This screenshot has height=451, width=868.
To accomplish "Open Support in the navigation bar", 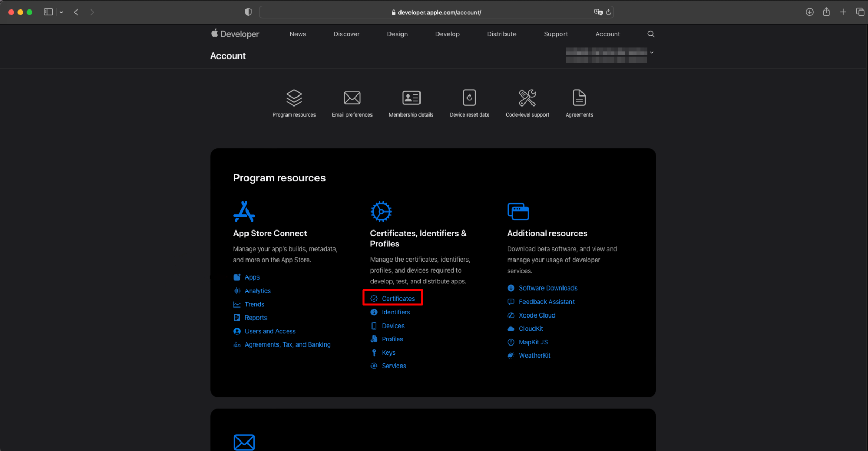I will [556, 34].
